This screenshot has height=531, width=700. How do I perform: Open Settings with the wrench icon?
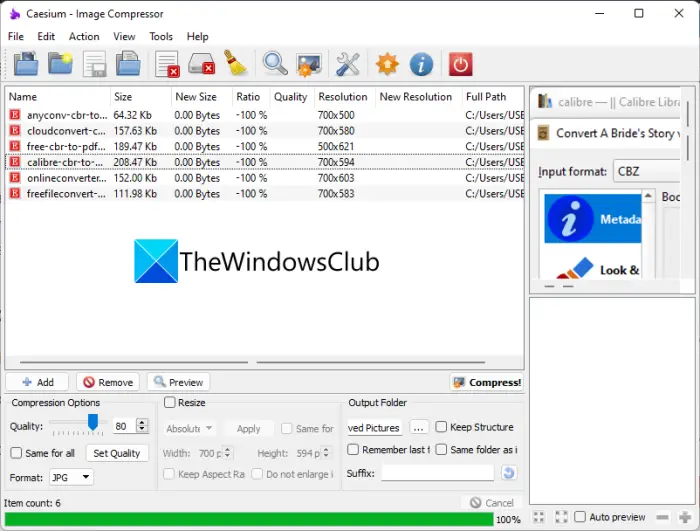(x=347, y=63)
